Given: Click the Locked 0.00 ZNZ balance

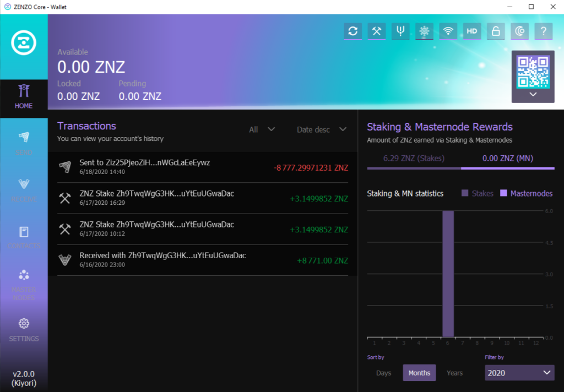Looking at the screenshot, I should [78, 96].
